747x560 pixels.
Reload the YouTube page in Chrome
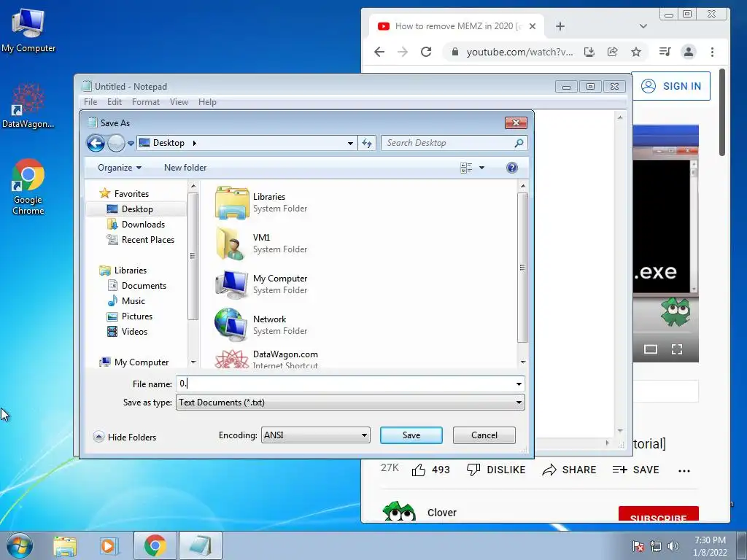tap(426, 52)
